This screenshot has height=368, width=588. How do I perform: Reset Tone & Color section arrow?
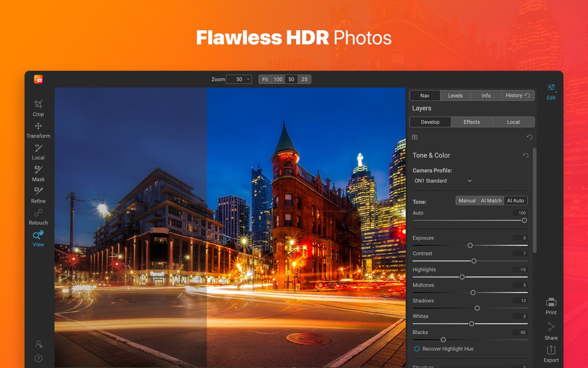point(526,156)
